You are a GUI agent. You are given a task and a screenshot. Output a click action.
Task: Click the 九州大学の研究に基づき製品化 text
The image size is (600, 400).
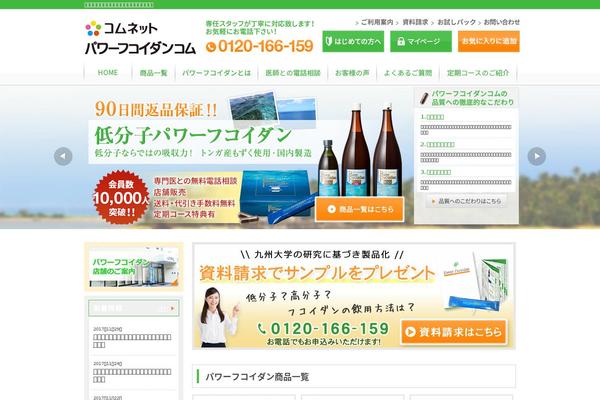pyautogui.click(x=322, y=255)
